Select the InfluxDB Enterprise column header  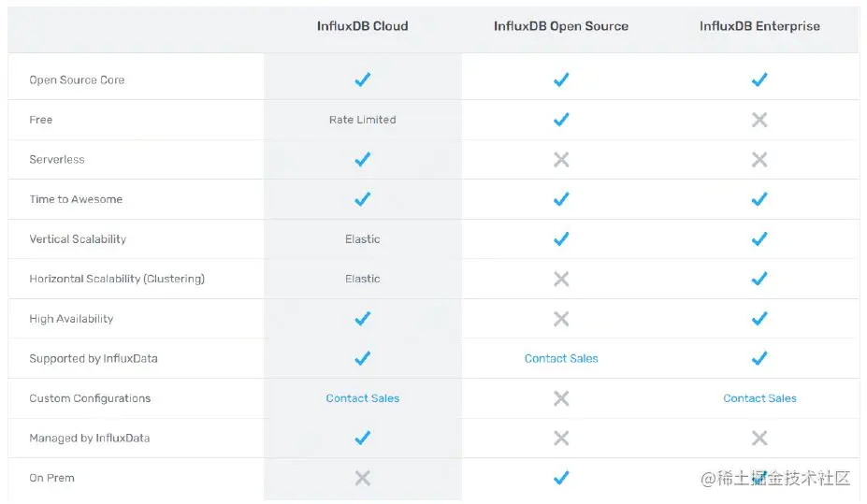click(x=759, y=26)
